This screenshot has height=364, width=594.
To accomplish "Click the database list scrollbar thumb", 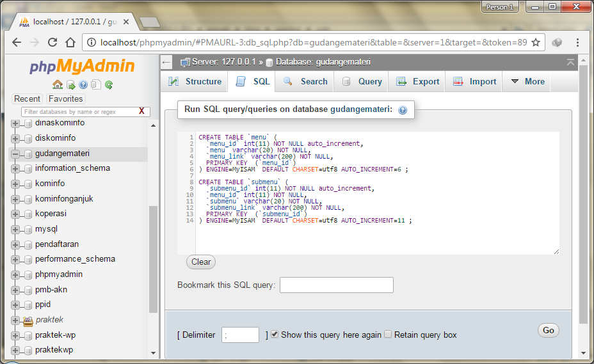I will click(153, 259).
